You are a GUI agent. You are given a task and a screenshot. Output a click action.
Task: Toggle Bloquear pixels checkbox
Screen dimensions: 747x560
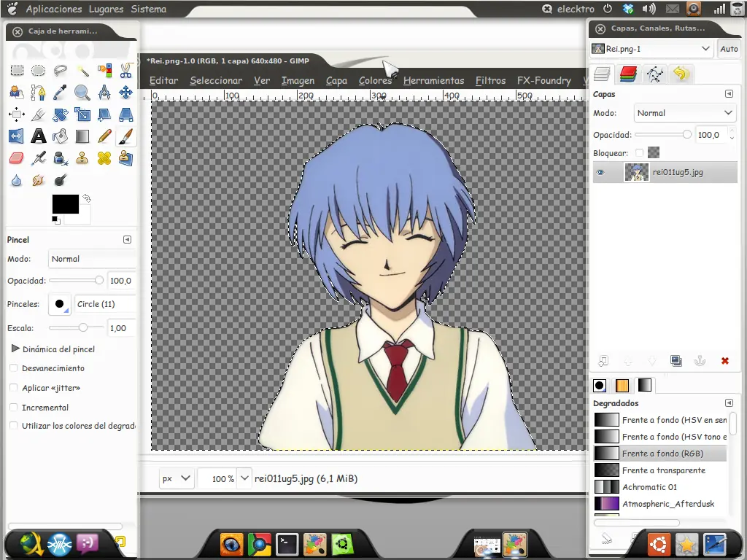(x=639, y=153)
